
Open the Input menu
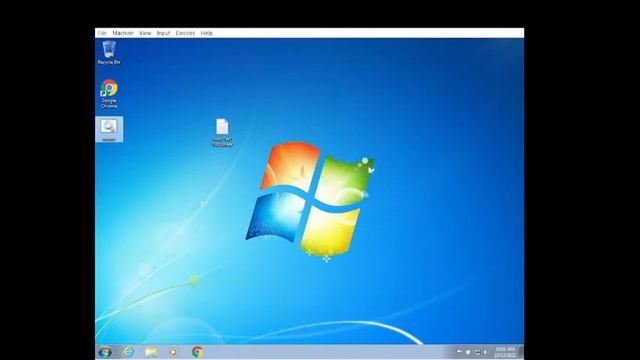pyautogui.click(x=163, y=33)
